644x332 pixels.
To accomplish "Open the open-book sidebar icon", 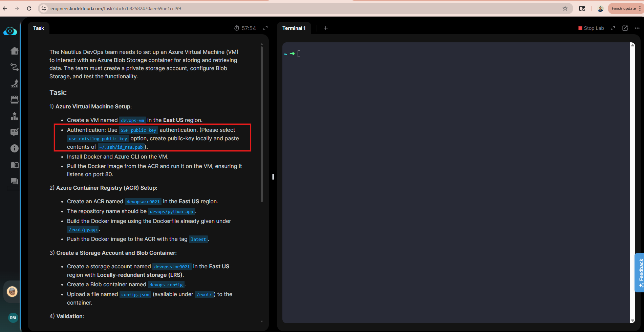I will pyautogui.click(x=14, y=165).
